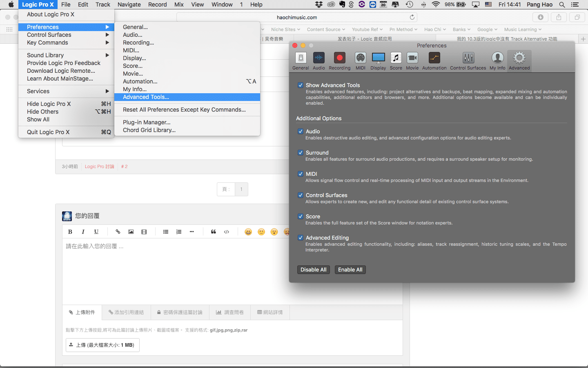Toggle Score additional option checkbox

click(x=301, y=216)
